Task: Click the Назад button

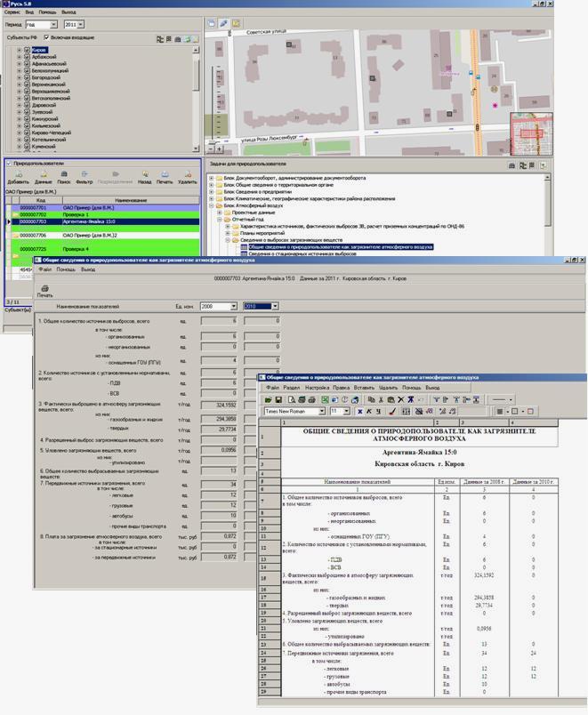Action: pos(144,176)
